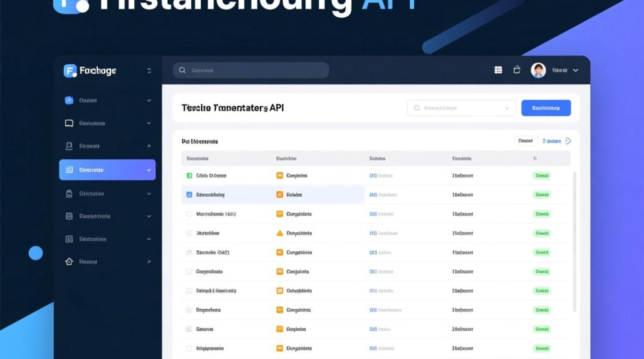Expand the user account dropdown at top right
The image size is (644, 359).
[x=575, y=70]
